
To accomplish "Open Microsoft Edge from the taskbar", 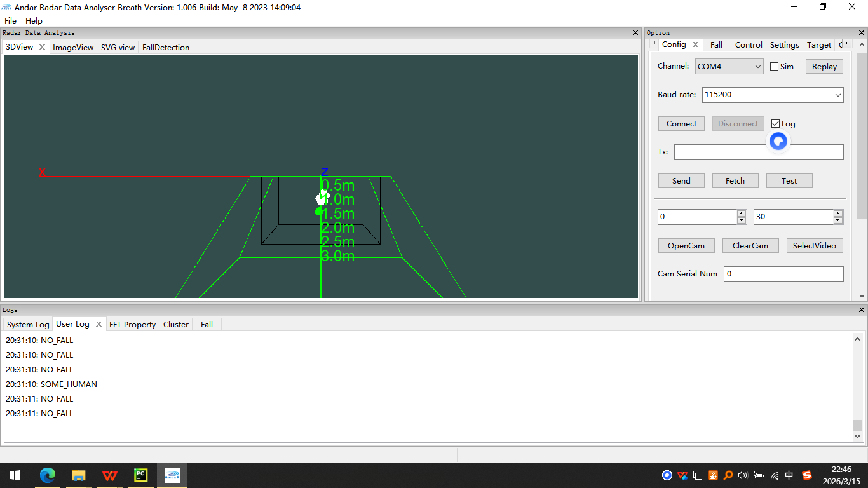I will 48,475.
